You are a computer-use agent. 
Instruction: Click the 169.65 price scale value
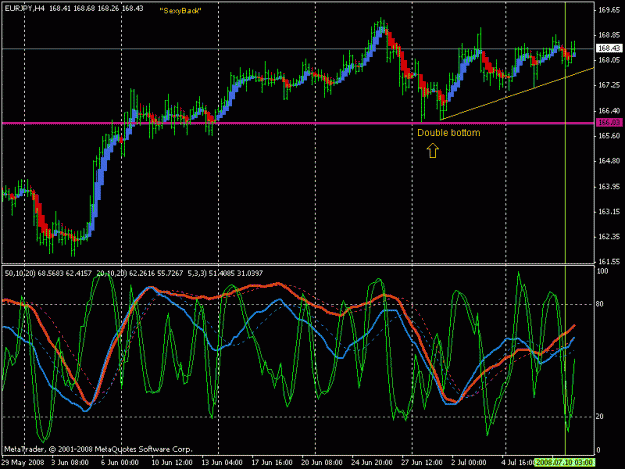click(609, 10)
